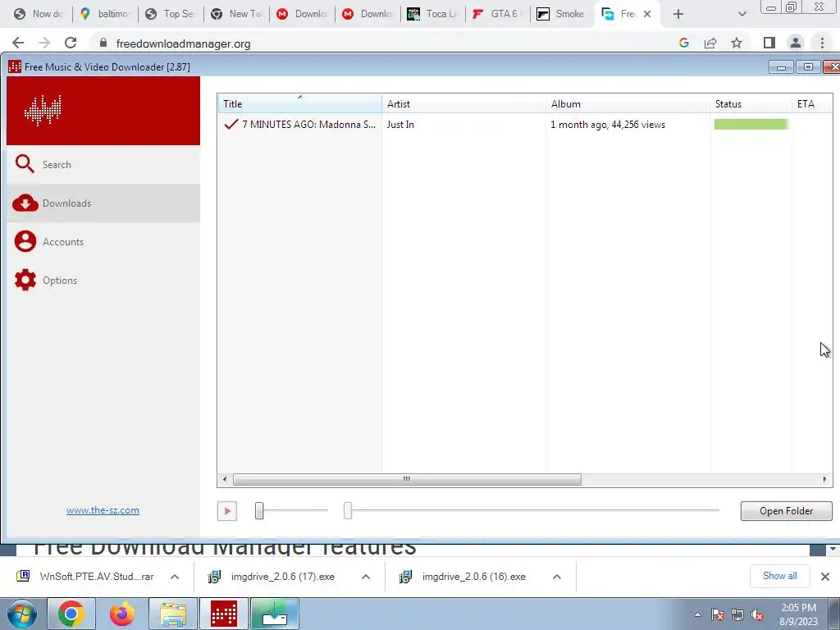This screenshot has width=840, height=630.
Task: Open Chrome from the taskbar
Action: click(x=71, y=614)
